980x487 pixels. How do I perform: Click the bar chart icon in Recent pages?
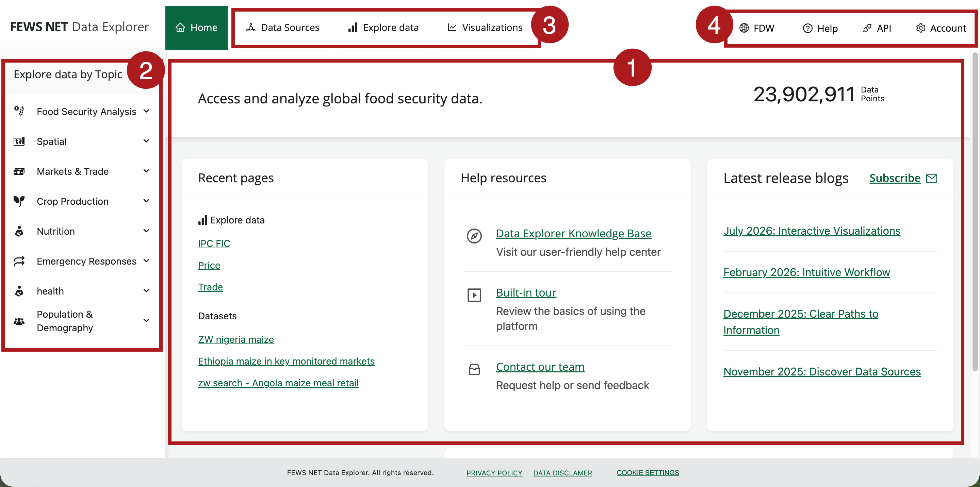203,220
